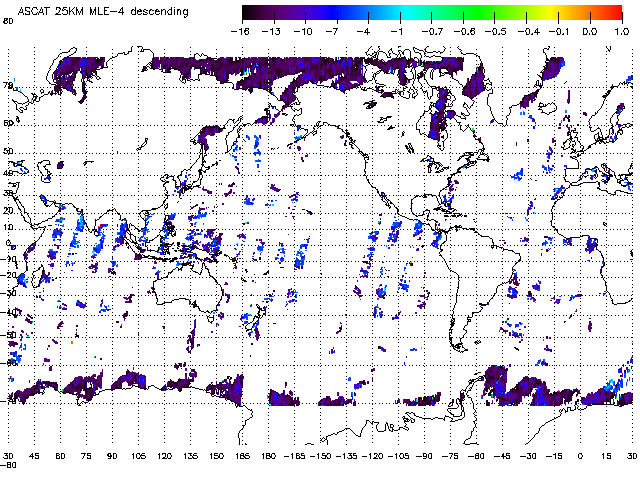Click the -4 color scale label
Viewport: 640px width, 480px height.
(364, 31)
